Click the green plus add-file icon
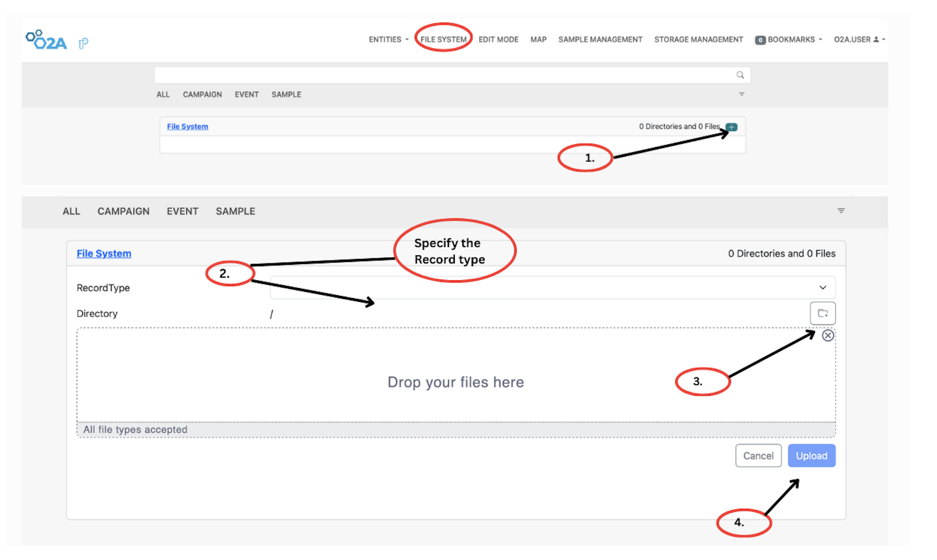The height and width of the screenshot is (560, 937). coord(732,127)
